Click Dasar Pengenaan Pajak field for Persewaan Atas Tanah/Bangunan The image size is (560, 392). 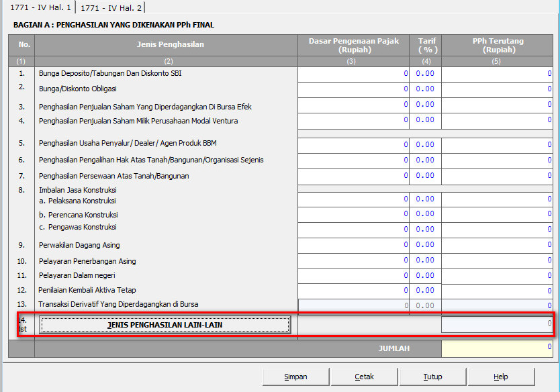[x=353, y=177]
